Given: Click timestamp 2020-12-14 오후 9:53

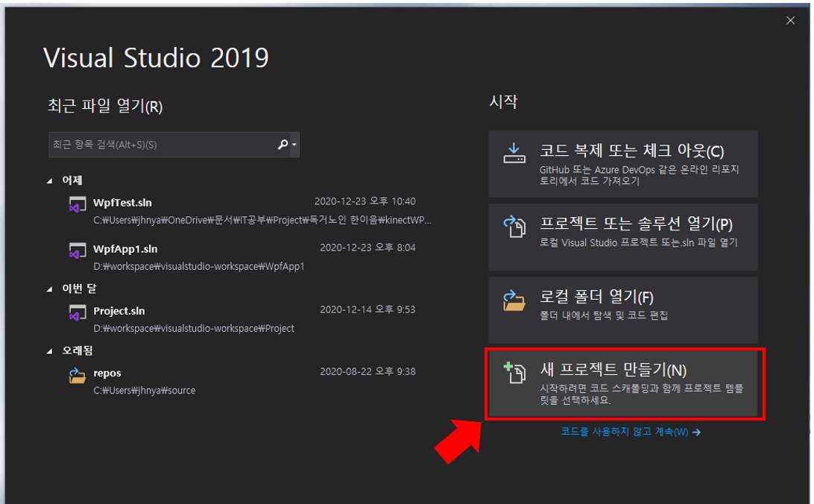Looking at the screenshot, I should [x=367, y=310].
